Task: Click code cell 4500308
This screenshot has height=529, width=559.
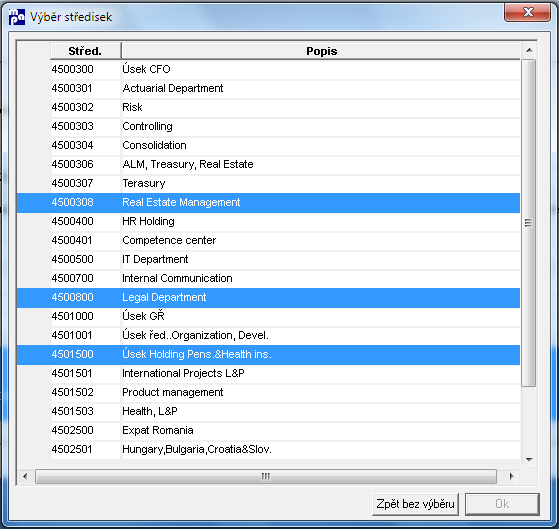Action: tap(86, 202)
